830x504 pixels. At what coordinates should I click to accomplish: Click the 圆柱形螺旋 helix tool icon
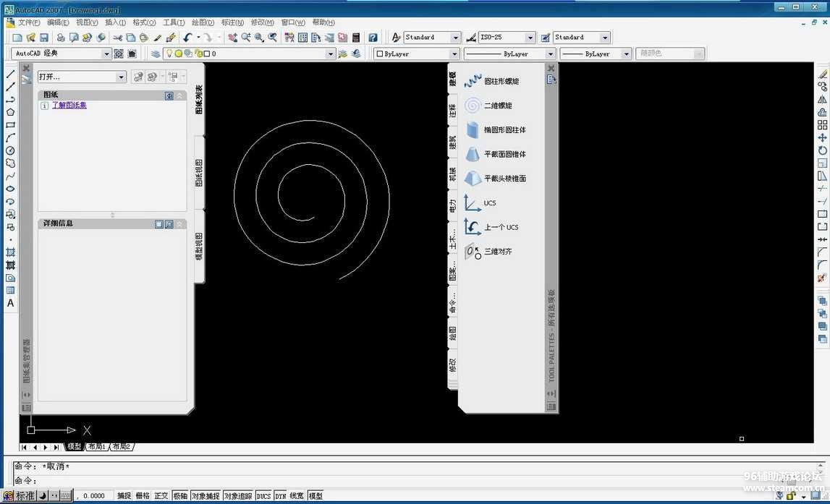click(x=473, y=82)
